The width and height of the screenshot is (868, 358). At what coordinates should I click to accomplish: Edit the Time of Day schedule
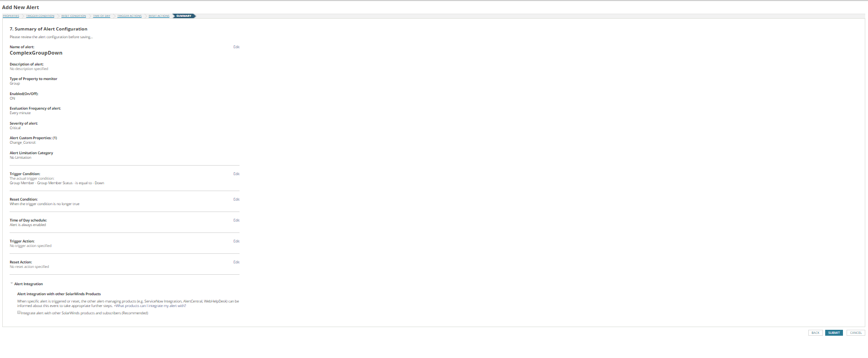point(236,220)
